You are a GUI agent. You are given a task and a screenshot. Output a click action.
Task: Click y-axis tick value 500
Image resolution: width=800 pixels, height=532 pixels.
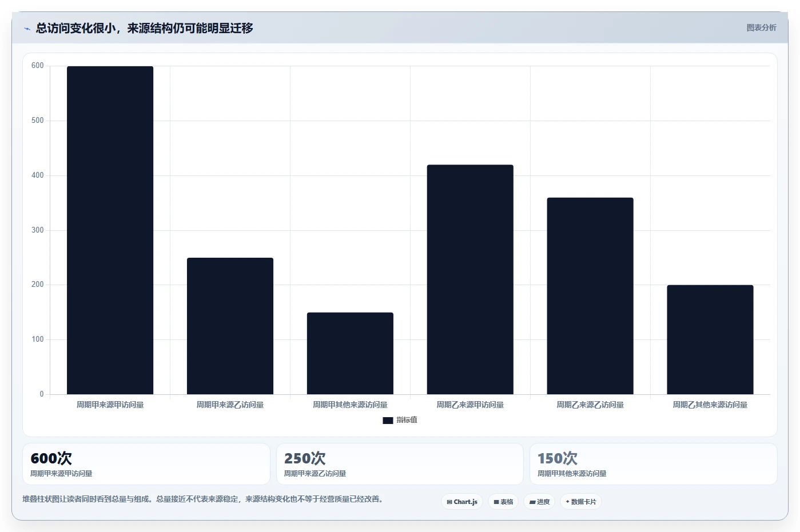pos(37,121)
